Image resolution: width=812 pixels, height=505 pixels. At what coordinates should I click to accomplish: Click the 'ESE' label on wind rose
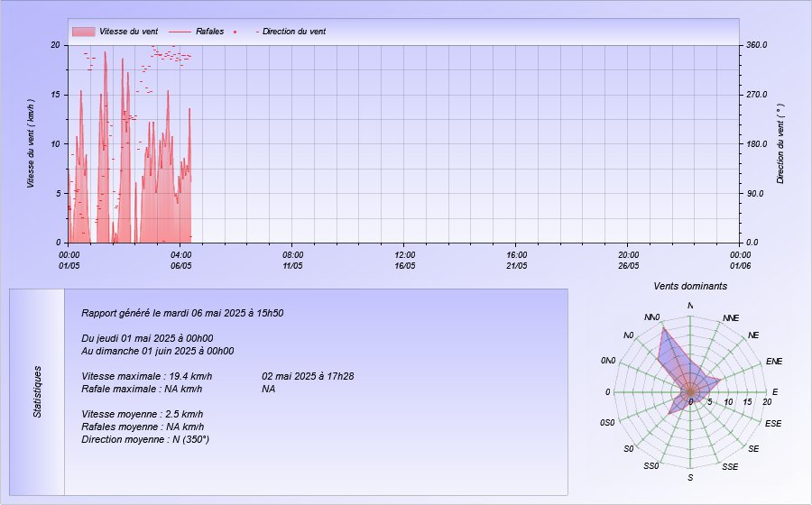click(773, 423)
